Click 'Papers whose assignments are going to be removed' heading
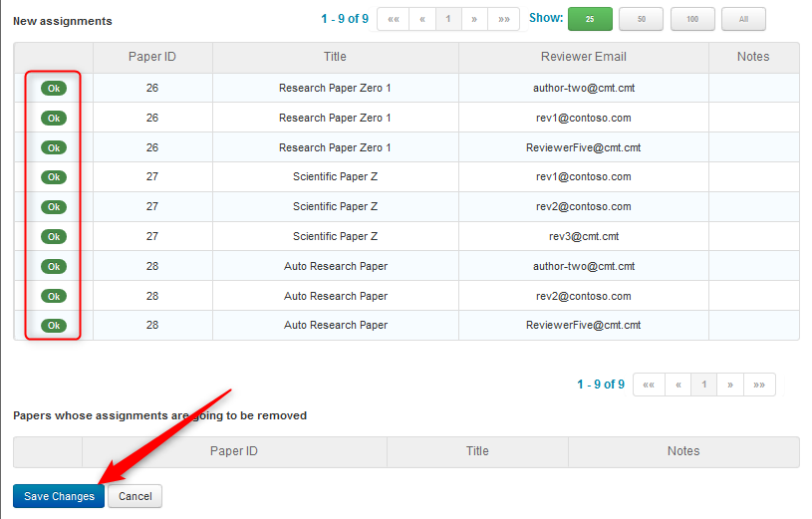Image resolution: width=812 pixels, height=519 pixels. [x=159, y=416]
